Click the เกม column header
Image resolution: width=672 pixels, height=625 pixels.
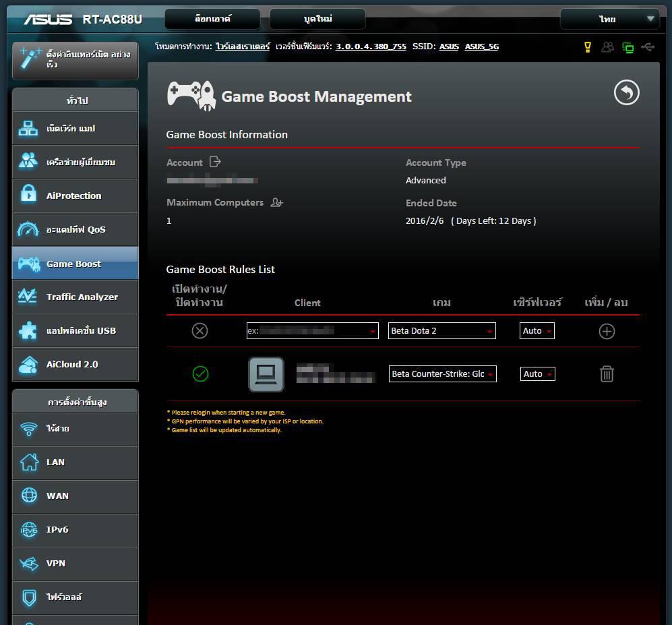(x=441, y=303)
